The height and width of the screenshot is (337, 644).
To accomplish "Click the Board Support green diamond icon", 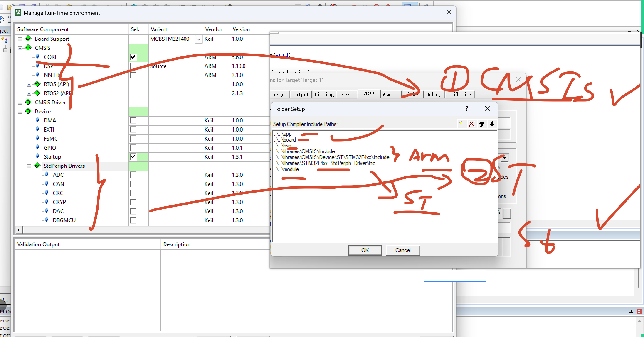I will click(28, 39).
